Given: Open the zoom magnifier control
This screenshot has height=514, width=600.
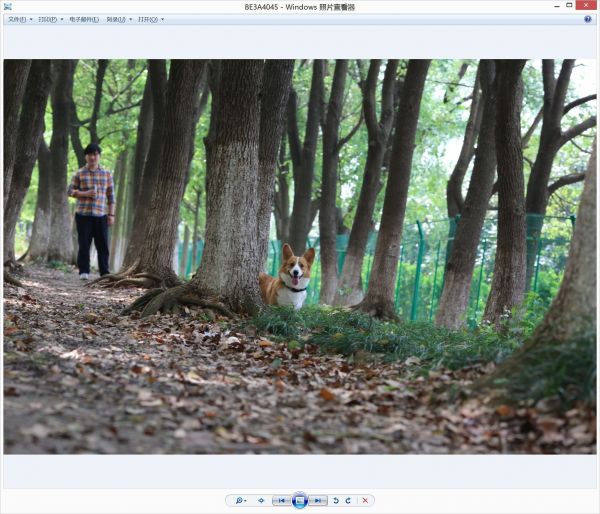Looking at the screenshot, I should (238, 500).
